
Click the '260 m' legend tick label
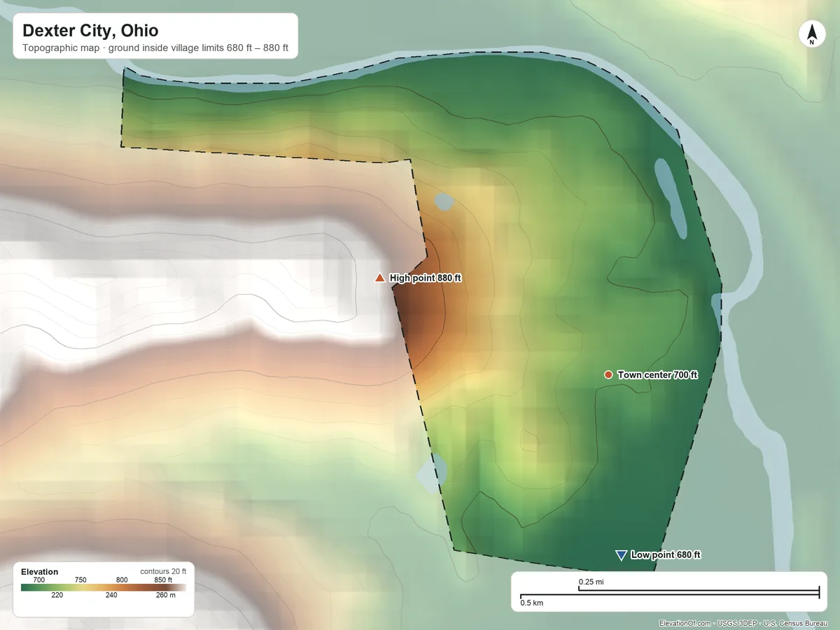(x=165, y=596)
